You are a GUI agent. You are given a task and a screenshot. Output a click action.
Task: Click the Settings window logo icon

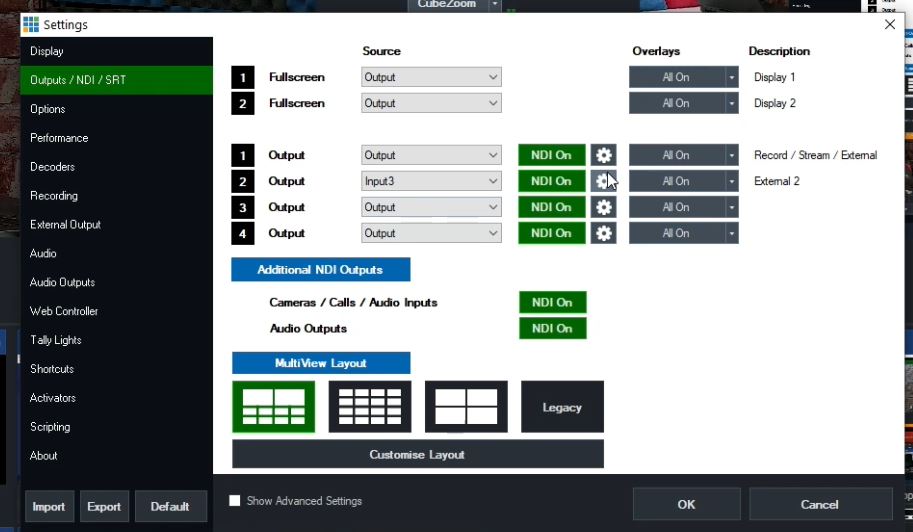pos(30,24)
